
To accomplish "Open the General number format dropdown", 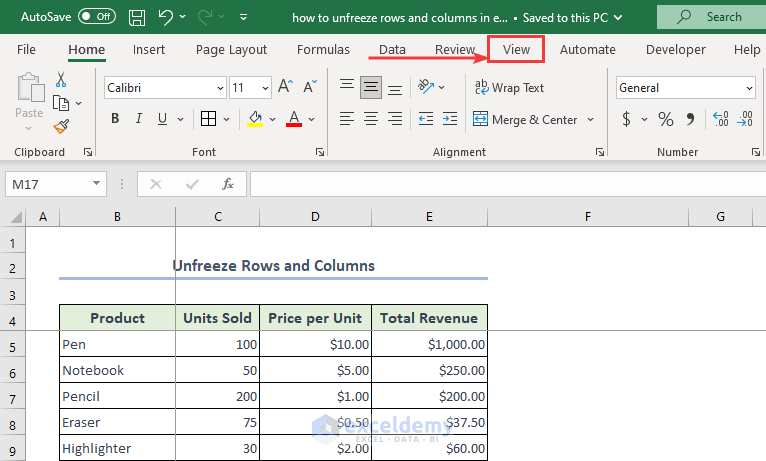I will point(749,88).
